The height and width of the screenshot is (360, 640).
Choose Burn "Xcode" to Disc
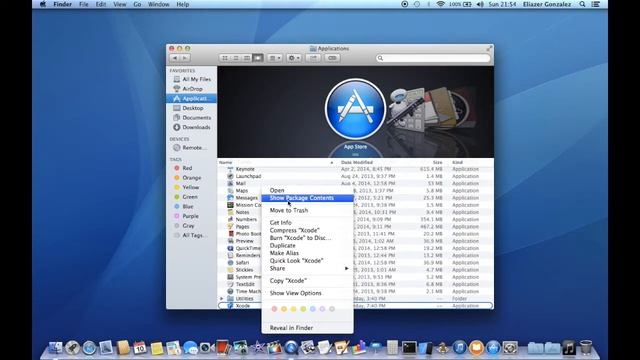pos(307,238)
